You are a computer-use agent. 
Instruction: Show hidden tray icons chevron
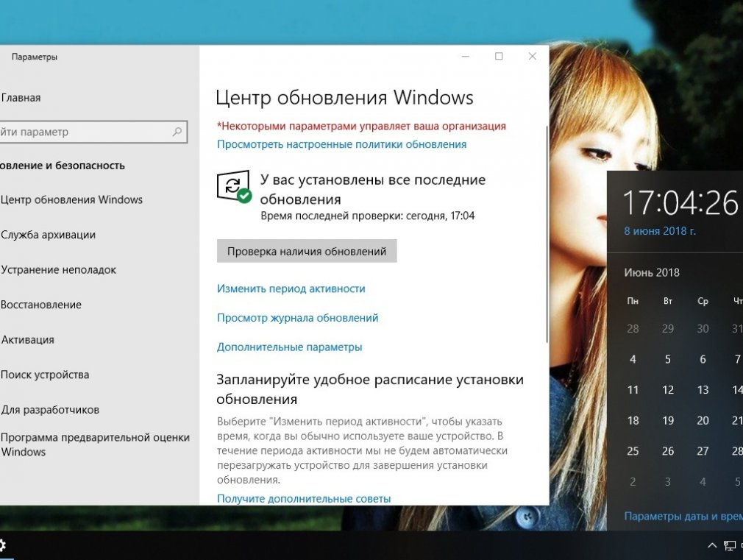point(711,545)
